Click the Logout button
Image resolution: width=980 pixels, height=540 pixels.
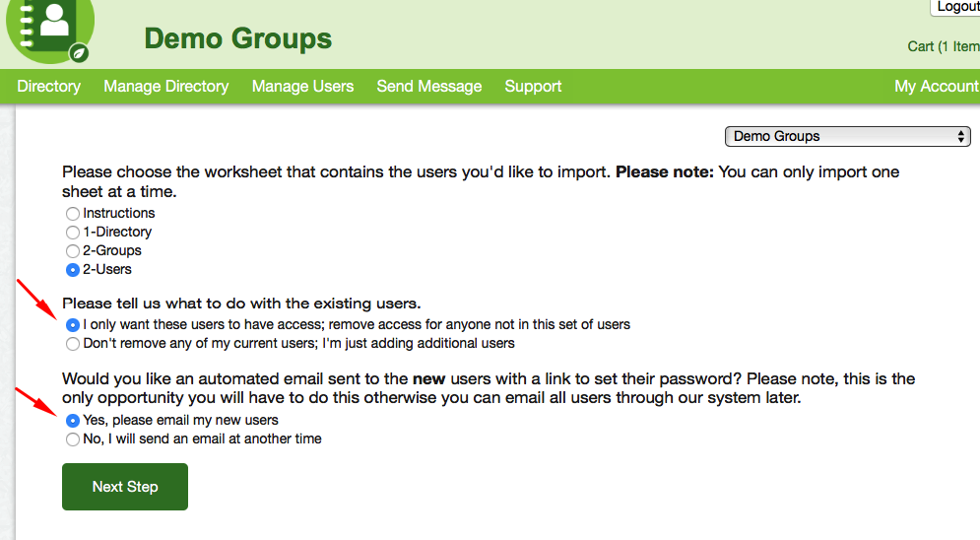[956, 7]
